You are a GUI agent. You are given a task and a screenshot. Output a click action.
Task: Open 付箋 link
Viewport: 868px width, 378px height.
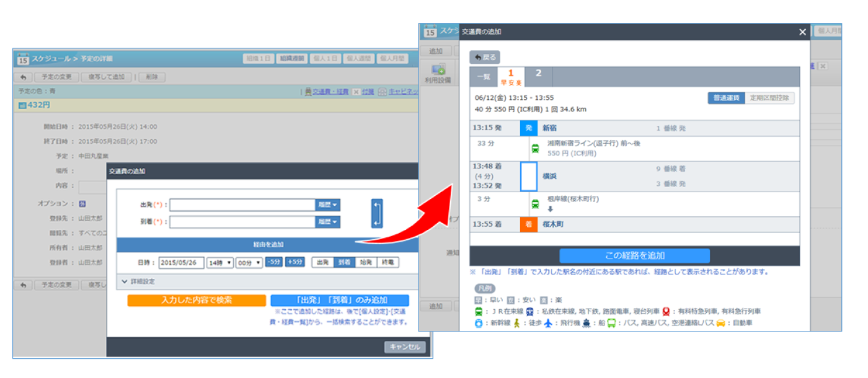point(368,92)
